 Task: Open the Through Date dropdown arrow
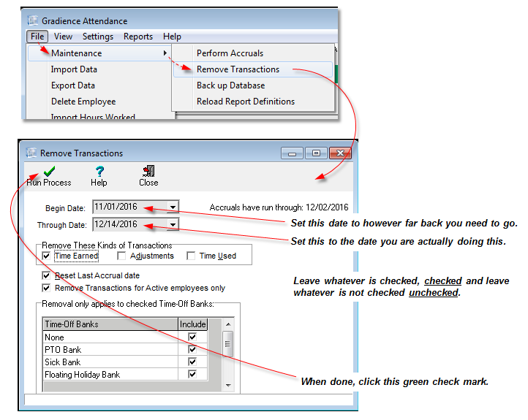pos(173,224)
